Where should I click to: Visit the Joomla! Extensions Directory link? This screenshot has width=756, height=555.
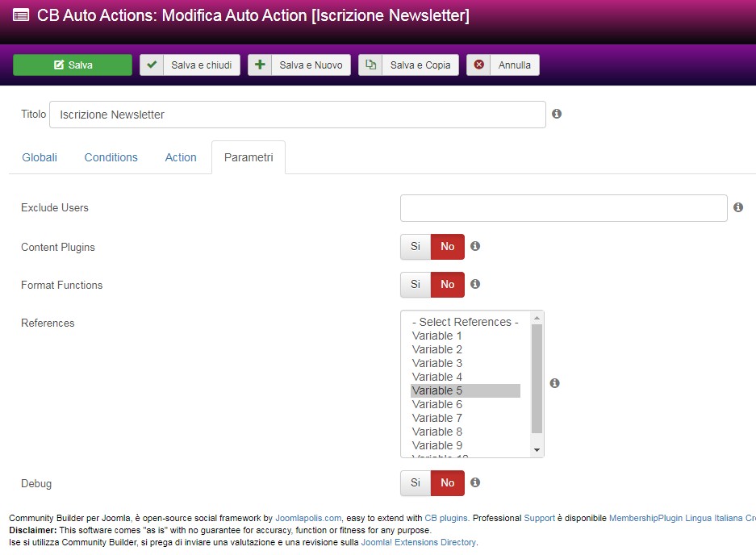click(x=419, y=542)
